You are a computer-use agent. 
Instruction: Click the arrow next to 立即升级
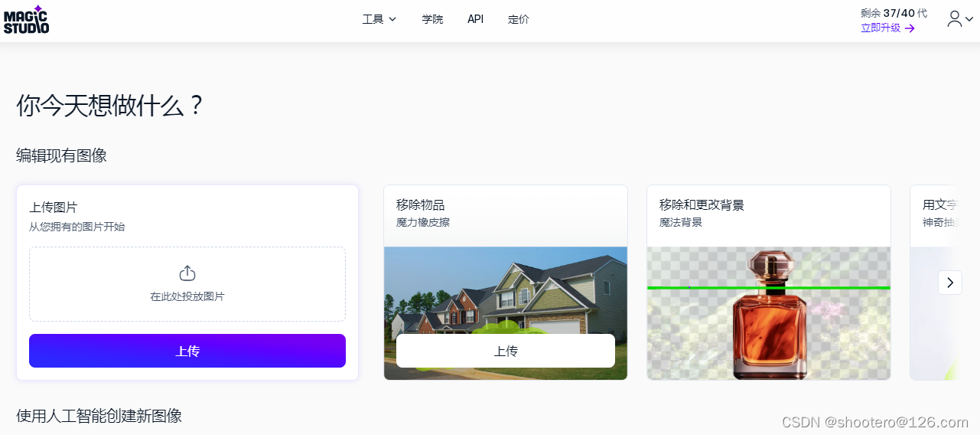click(910, 28)
